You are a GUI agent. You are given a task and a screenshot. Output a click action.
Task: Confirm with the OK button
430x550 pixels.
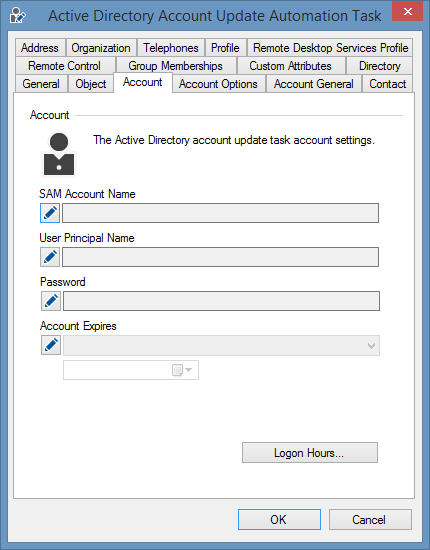tap(279, 519)
